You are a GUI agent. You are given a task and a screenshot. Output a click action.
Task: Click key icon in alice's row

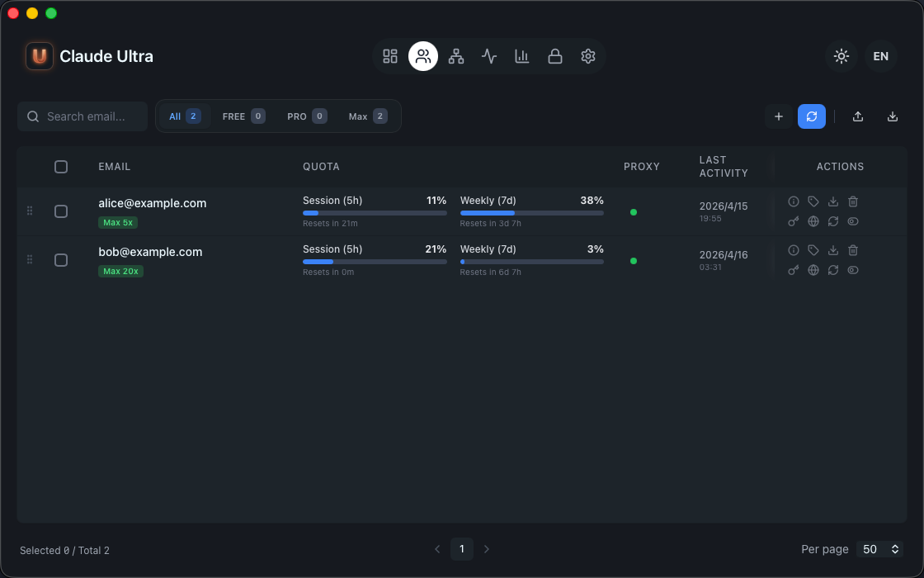click(x=794, y=221)
